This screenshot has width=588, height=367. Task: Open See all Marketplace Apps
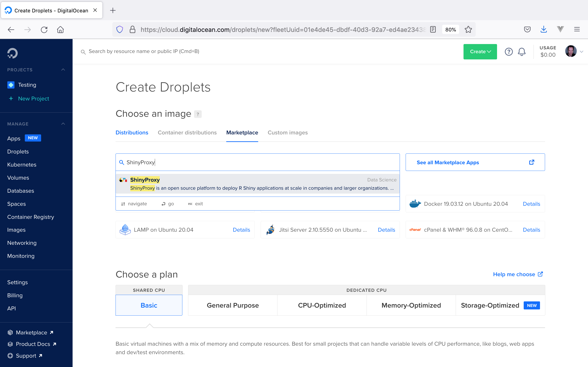click(x=448, y=162)
